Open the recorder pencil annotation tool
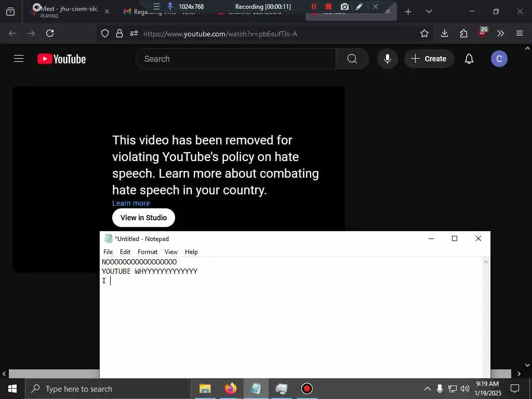 pyautogui.click(x=360, y=6)
